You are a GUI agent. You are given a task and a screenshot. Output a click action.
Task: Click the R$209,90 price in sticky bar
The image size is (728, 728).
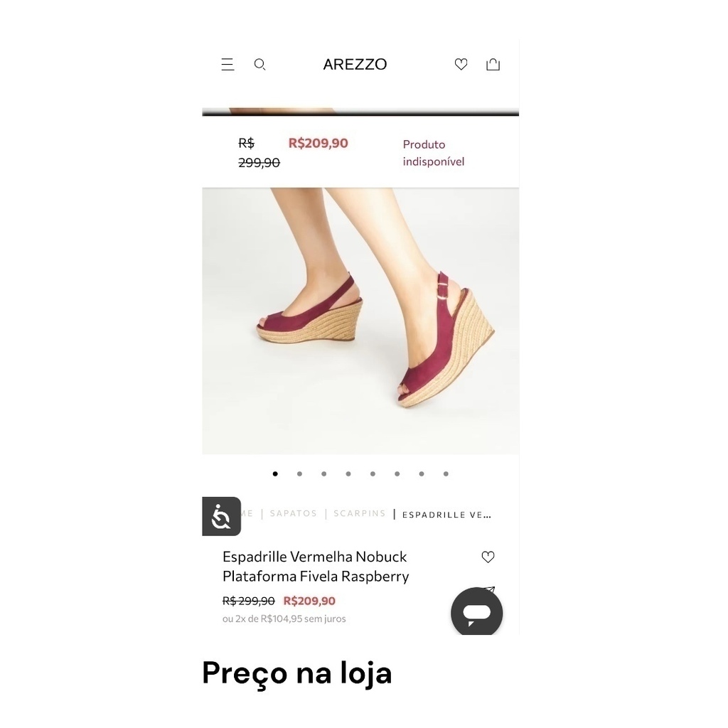318,143
